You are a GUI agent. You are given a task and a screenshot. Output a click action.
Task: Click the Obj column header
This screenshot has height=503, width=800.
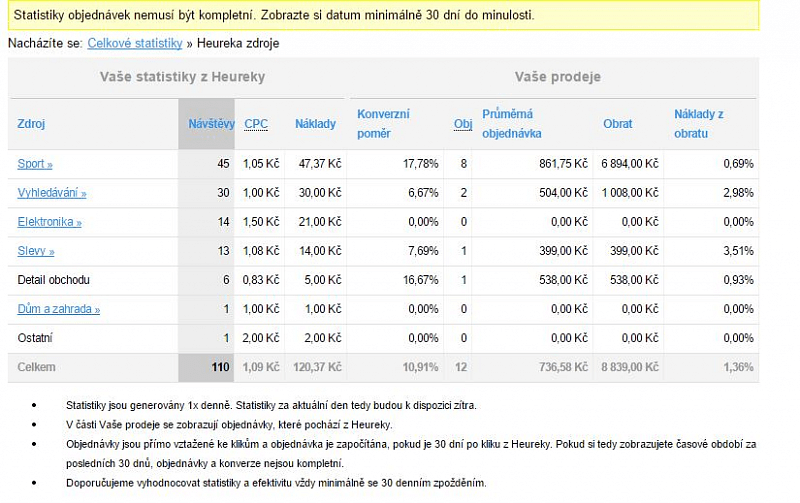pyautogui.click(x=462, y=124)
